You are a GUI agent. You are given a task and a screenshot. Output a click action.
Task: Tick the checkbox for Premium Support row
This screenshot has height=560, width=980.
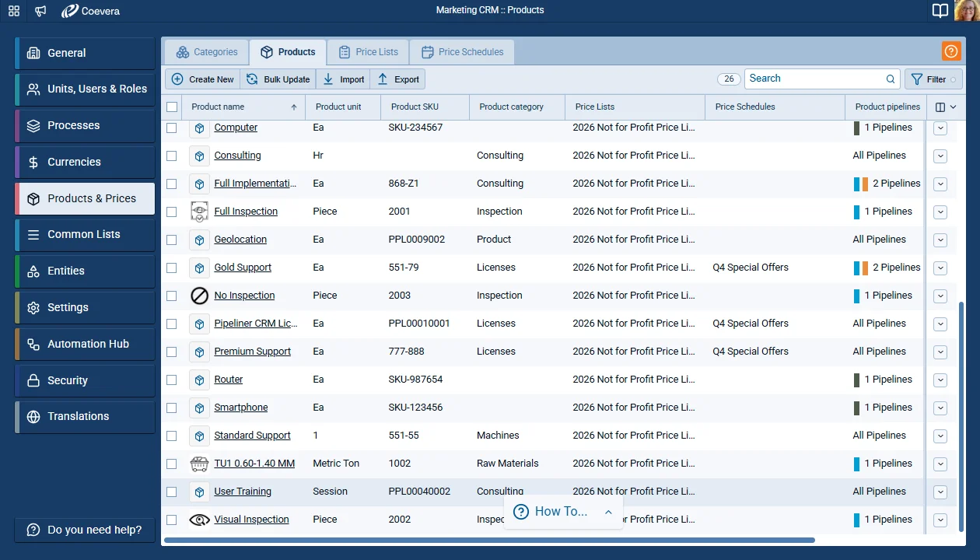click(x=172, y=352)
